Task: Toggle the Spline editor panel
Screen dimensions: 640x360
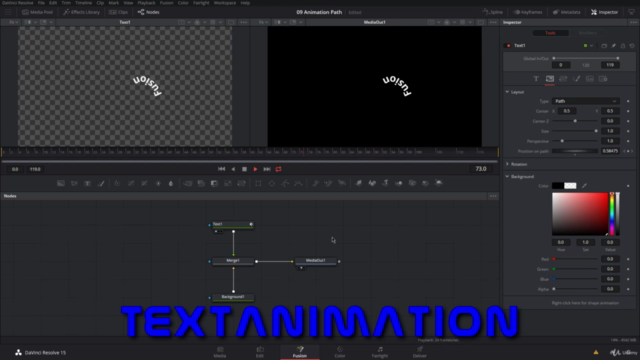Action: 493,12
